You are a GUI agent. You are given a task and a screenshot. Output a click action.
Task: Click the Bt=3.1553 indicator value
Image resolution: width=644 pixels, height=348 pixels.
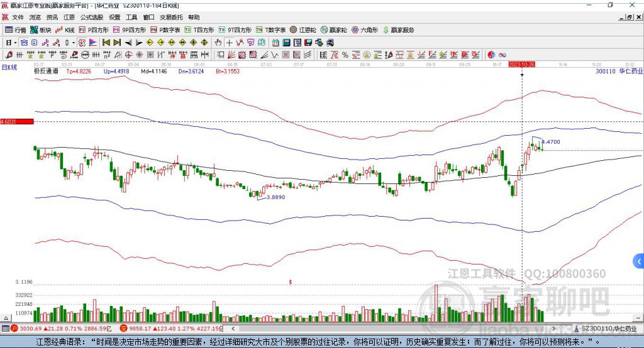[x=228, y=71]
